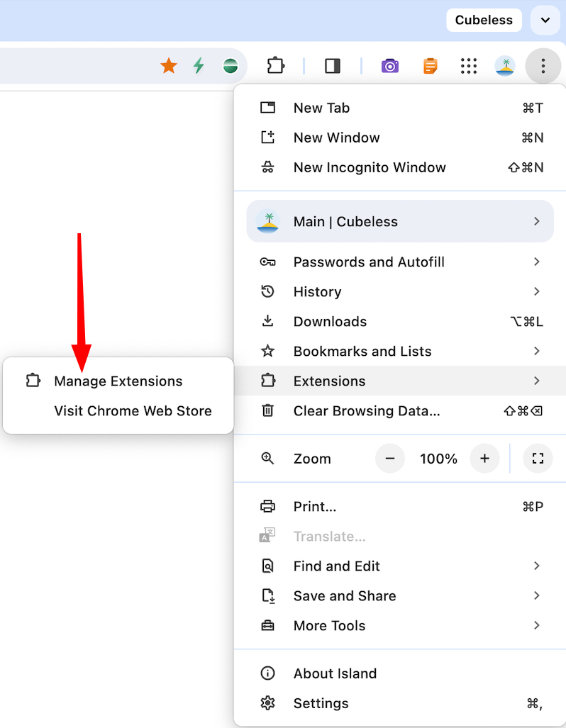566x728 pixels.
Task: Open the extensions puzzle icon in toolbar
Action: [276, 65]
